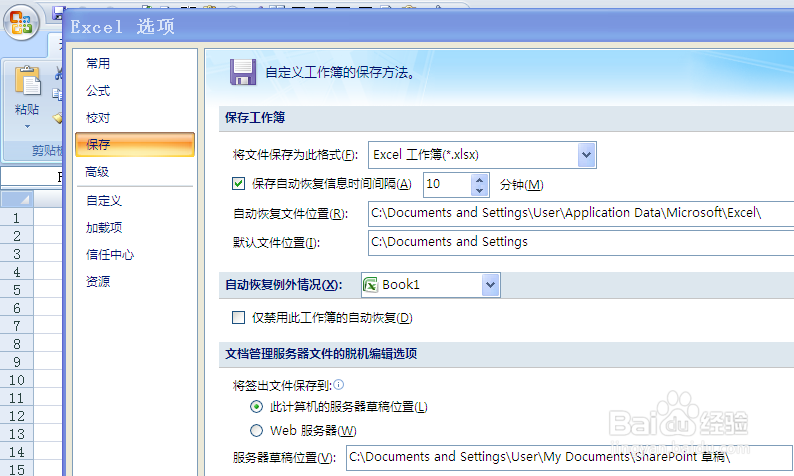The height and width of the screenshot is (476, 794).
Task: Select the 高级 category
Action: coord(97,172)
